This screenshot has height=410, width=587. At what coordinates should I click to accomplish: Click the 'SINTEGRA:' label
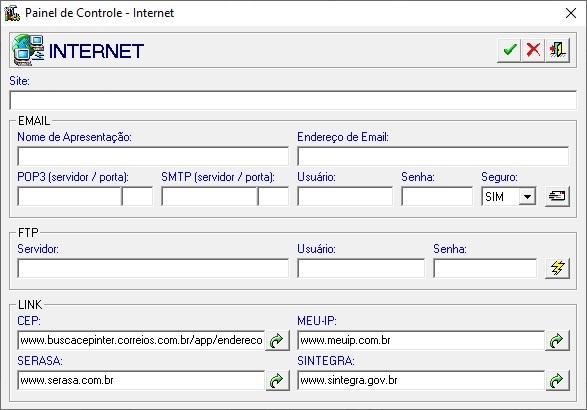click(326, 361)
